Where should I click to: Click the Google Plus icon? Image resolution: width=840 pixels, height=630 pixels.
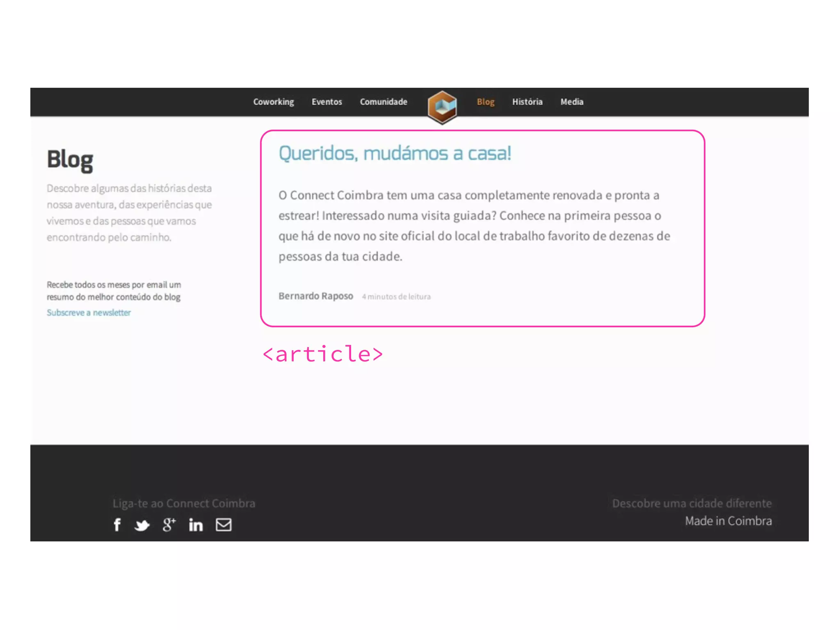point(169,525)
